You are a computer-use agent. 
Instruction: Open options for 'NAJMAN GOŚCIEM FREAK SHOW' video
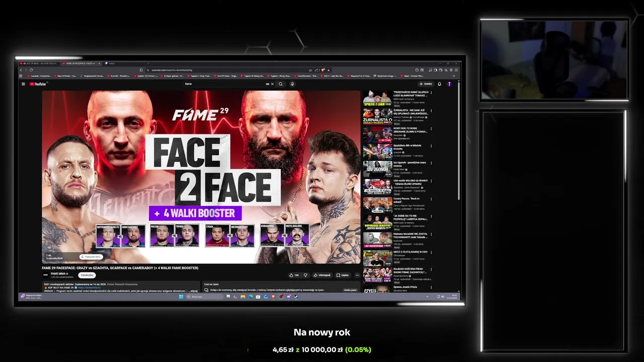(x=431, y=269)
